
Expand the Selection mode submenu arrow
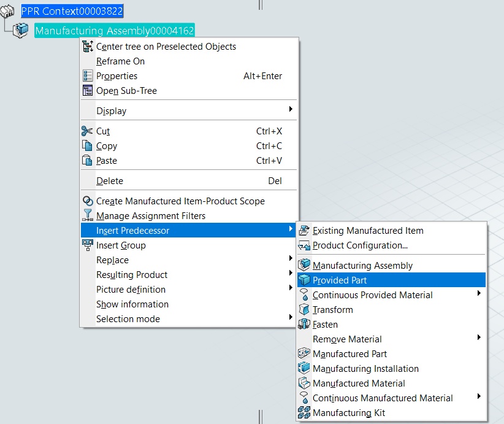pyautogui.click(x=291, y=317)
